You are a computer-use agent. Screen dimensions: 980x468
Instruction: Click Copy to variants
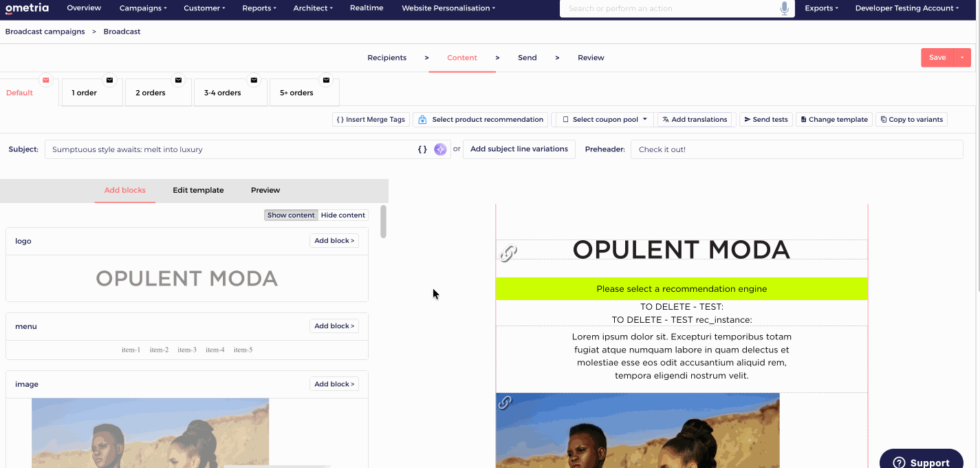point(911,120)
